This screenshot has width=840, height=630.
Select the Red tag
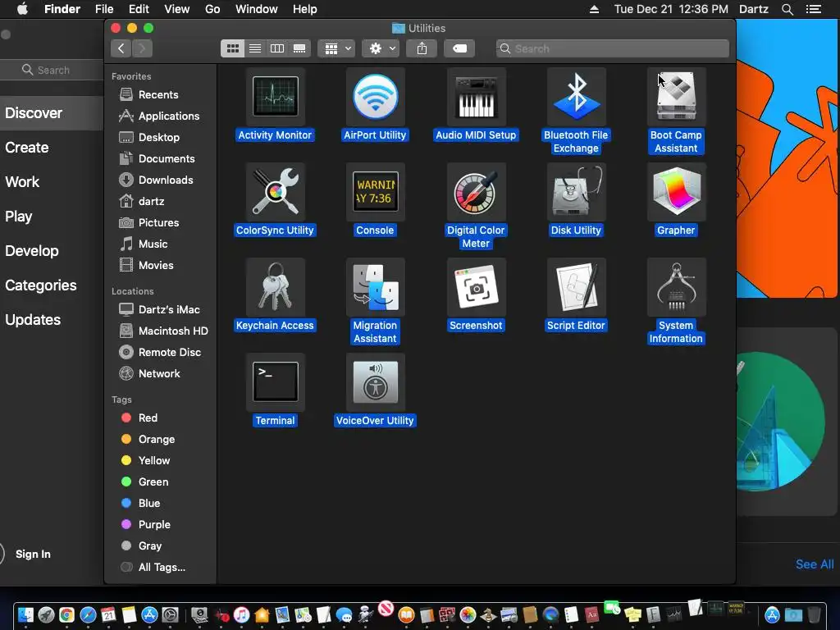pyautogui.click(x=139, y=418)
